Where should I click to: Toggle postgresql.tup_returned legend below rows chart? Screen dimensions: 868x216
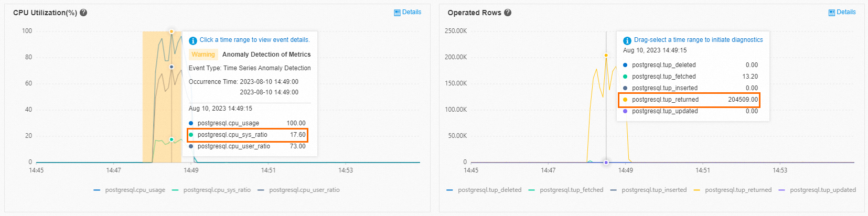(x=733, y=190)
